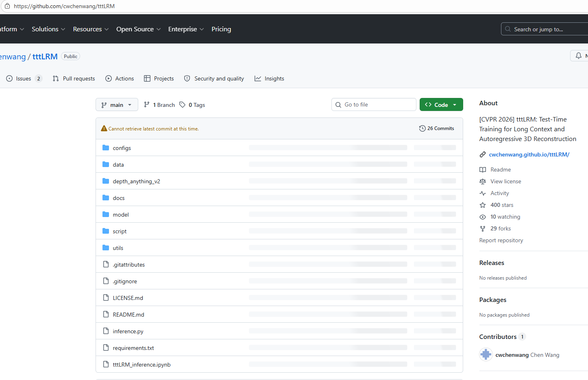The width and height of the screenshot is (588, 380).
Task: Click the cwchenwang contributor avatar
Action: click(486, 355)
